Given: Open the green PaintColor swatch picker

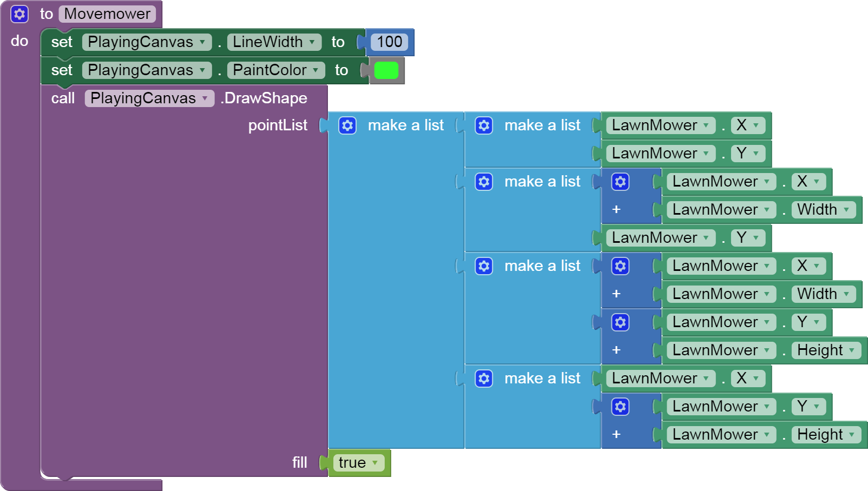Looking at the screenshot, I should [386, 70].
